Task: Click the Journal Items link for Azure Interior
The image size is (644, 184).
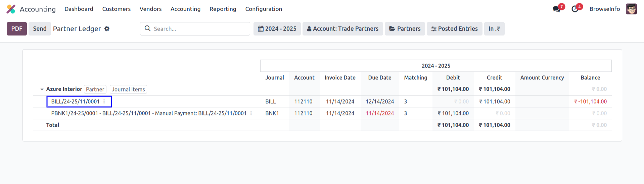Action: (x=128, y=89)
